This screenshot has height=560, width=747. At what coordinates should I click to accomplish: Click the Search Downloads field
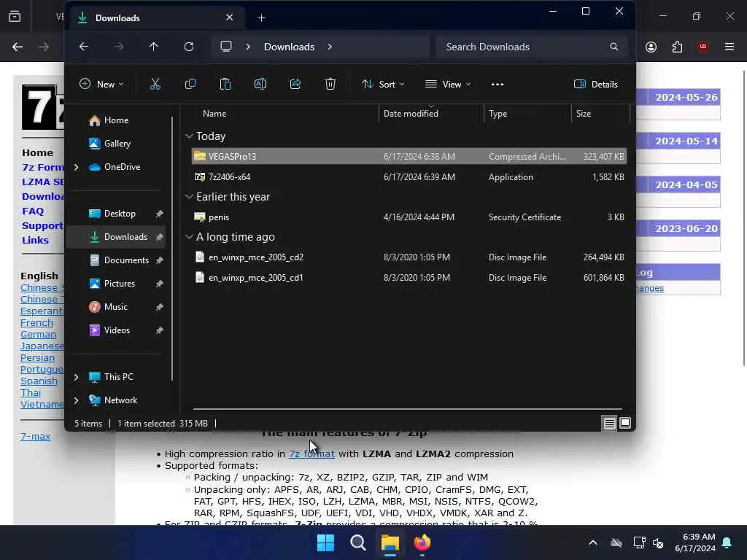tap(531, 47)
